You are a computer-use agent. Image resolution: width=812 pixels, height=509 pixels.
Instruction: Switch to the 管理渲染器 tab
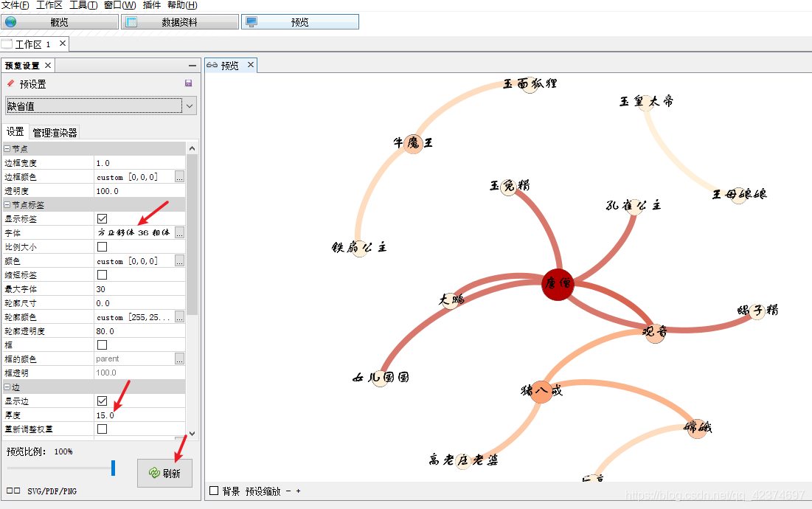point(55,133)
